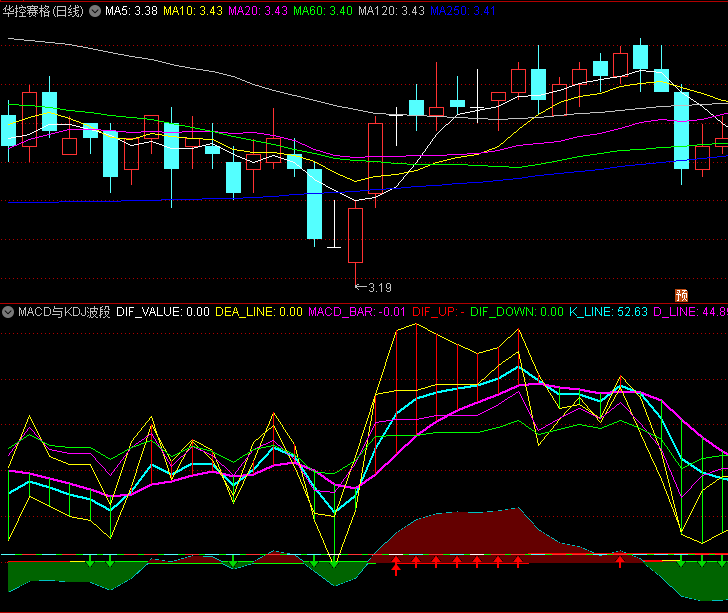Viewport: 728px width, 613px height.
Task: Click the yellow MA10: 3.43 label
Action: pos(193,11)
